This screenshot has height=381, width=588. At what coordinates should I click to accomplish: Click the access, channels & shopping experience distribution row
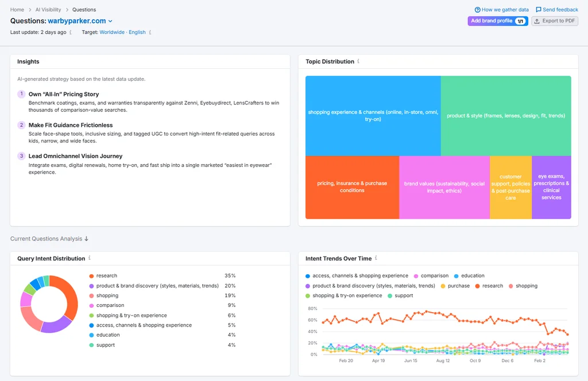(x=163, y=325)
